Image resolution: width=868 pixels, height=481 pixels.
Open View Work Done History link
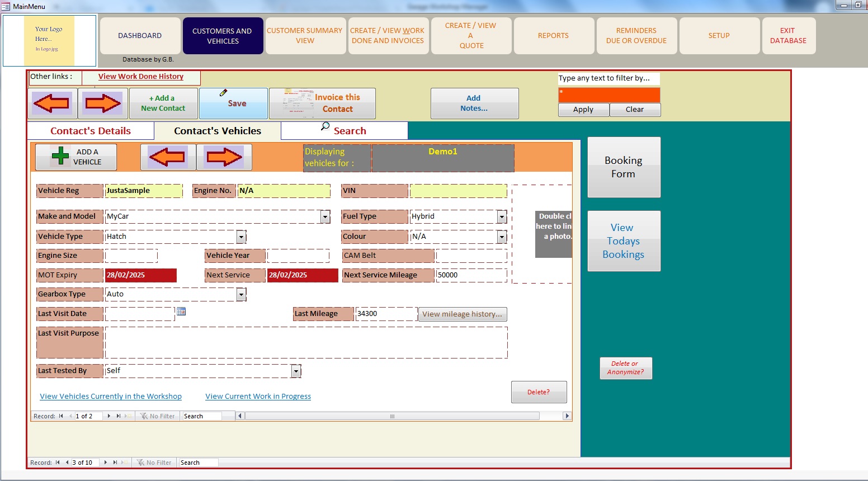141,77
